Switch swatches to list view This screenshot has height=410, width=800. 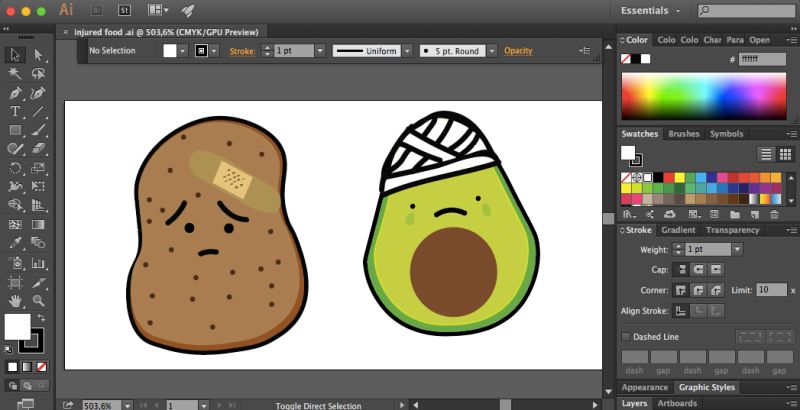(x=766, y=154)
